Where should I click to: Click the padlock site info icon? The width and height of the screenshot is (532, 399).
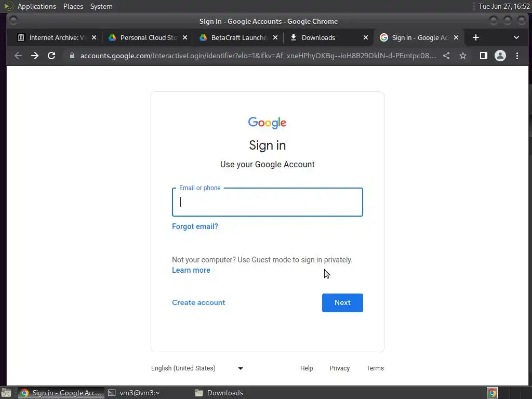pos(72,56)
